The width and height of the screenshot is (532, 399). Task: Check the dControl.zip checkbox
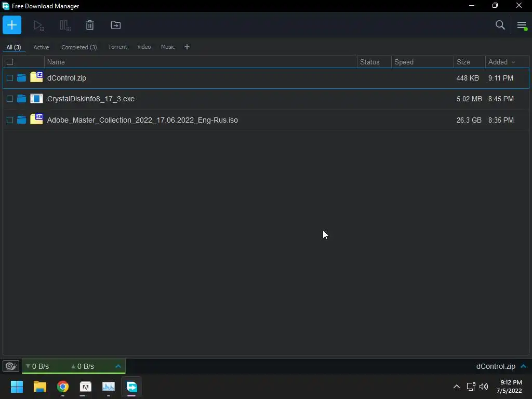click(x=10, y=78)
